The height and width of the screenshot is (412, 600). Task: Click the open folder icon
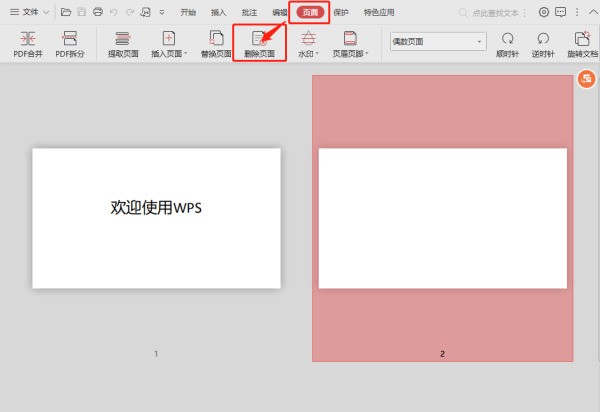coord(66,12)
